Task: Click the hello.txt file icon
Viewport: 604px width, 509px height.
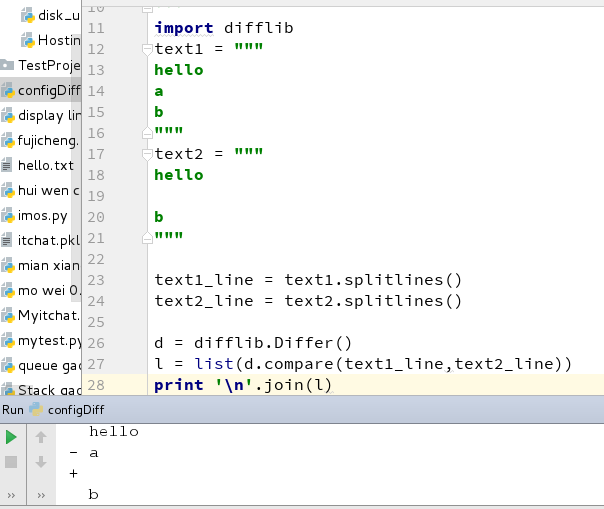Action: (x=7, y=166)
